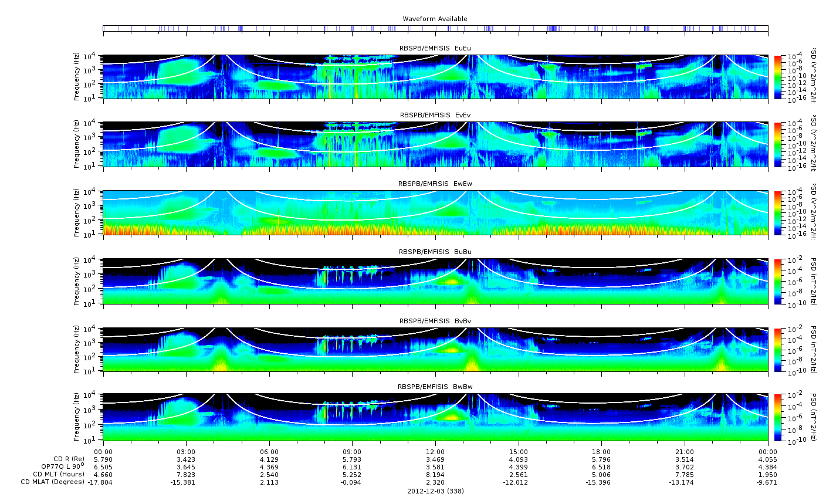Click the color bar beside the EwEw spectrogram
Image resolution: width=826 pixels, height=504 pixels.
[778, 213]
